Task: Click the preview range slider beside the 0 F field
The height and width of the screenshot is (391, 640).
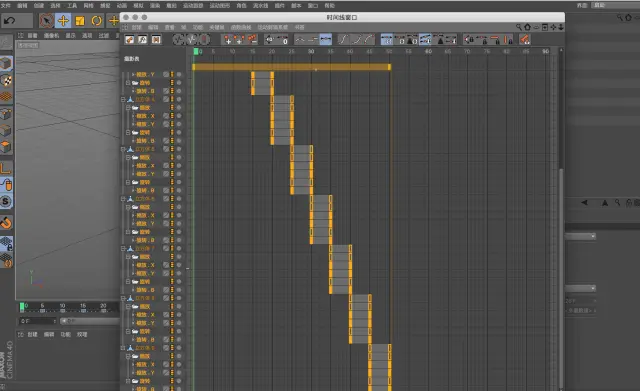Action: click(89, 321)
